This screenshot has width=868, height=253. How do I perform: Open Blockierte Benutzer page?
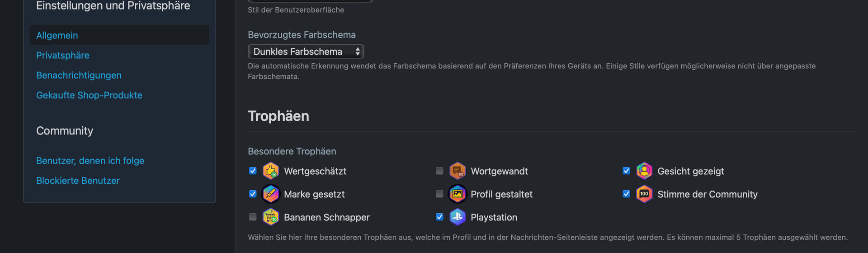click(x=78, y=181)
